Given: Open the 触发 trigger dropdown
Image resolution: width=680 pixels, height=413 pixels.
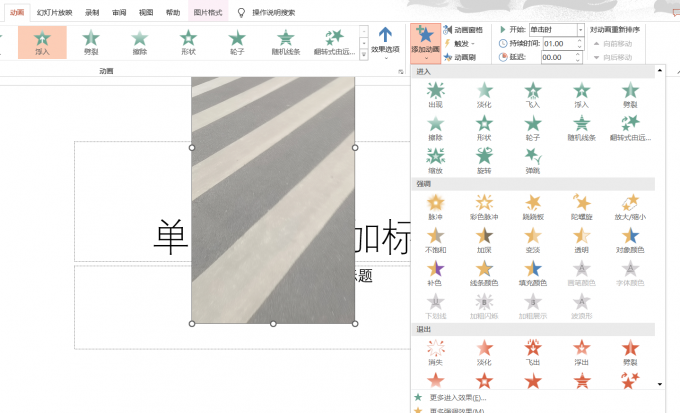Looking at the screenshot, I should (x=459, y=44).
